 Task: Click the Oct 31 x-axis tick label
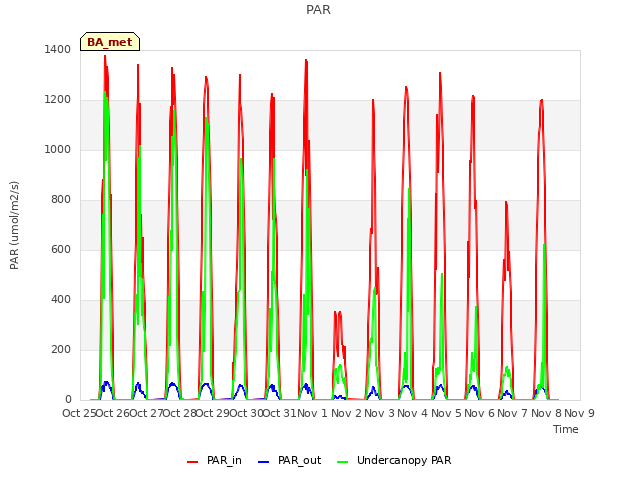pos(280,413)
